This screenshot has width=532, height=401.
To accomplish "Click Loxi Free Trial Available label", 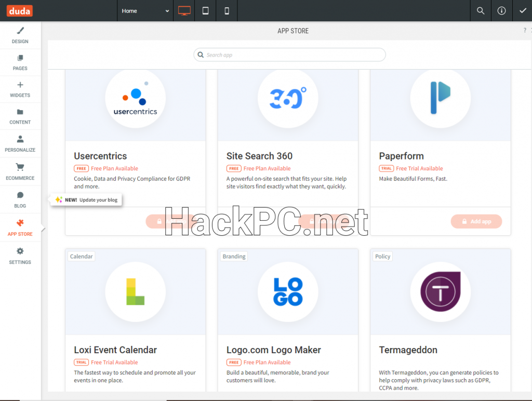I will pos(114,363).
